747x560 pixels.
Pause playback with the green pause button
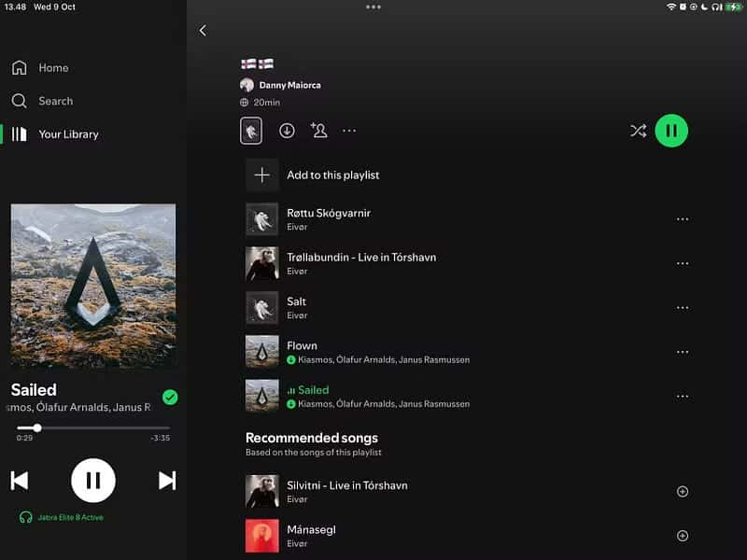click(671, 131)
